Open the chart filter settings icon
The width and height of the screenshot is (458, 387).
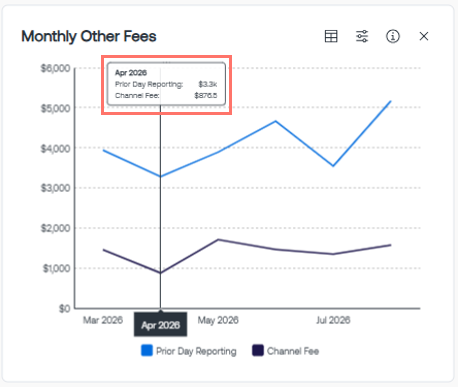pyautogui.click(x=362, y=36)
